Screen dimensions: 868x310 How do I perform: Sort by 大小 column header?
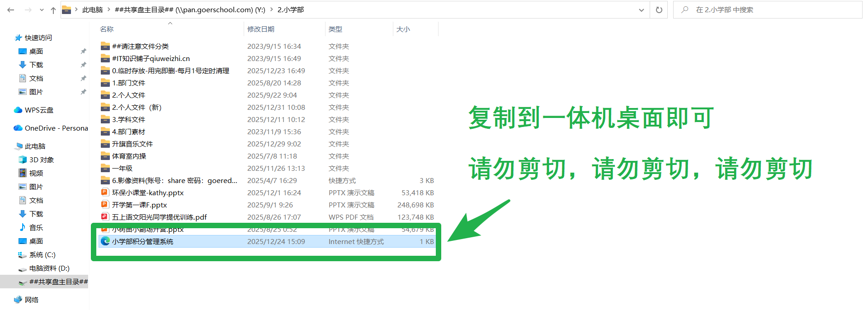click(403, 29)
